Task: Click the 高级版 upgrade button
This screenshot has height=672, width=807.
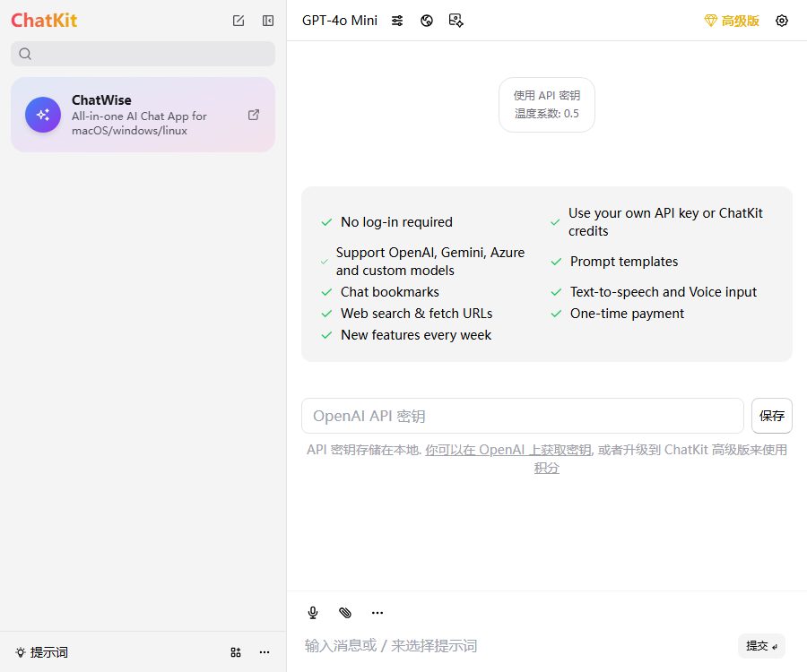Action: click(x=732, y=21)
